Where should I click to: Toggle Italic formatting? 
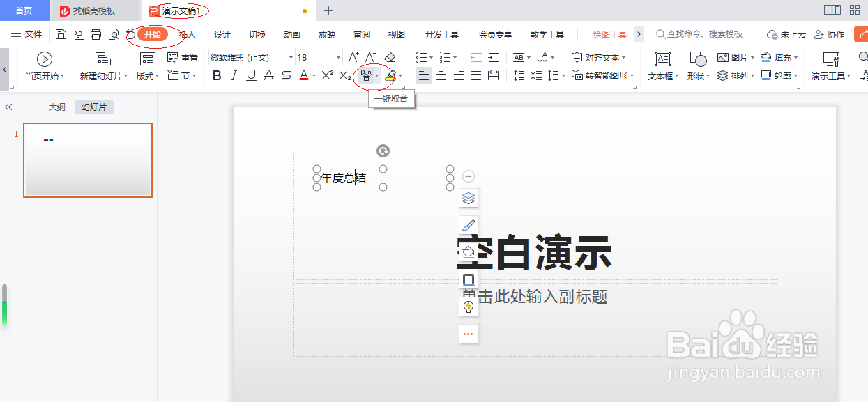(x=234, y=75)
